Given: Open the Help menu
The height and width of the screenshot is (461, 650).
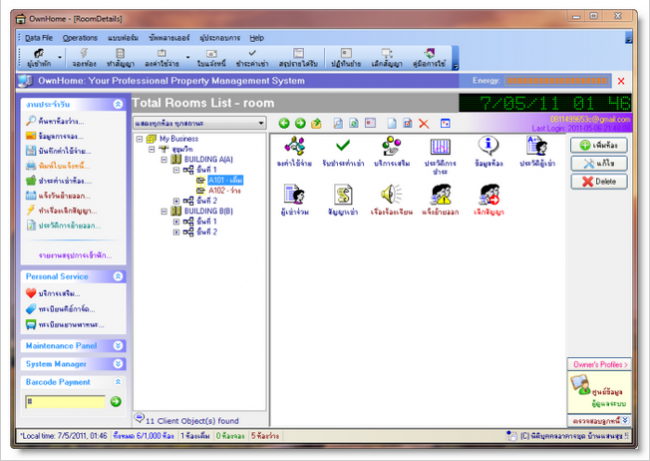Looking at the screenshot, I should pos(257,38).
